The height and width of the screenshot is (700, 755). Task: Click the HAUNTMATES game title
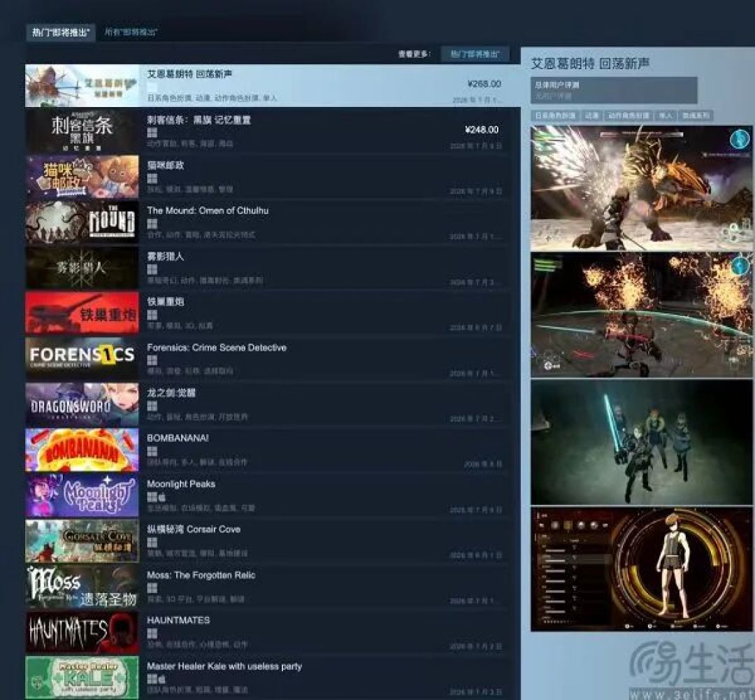(x=179, y=620)
